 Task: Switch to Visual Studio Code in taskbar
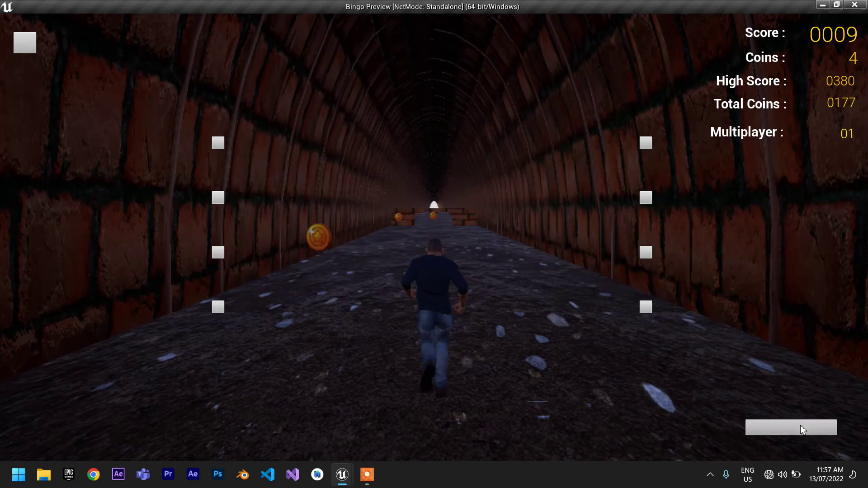coord(268,474)
